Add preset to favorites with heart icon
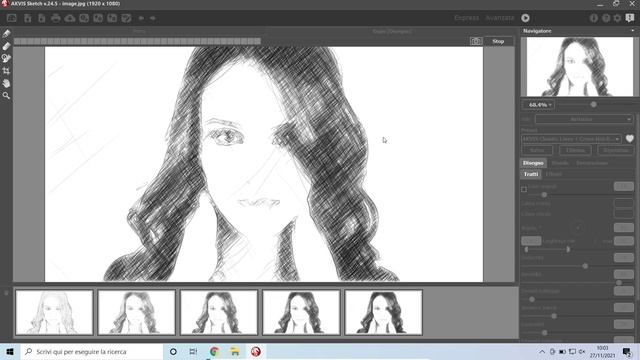The height and width of the screenshot is (360, 640). 630,139
